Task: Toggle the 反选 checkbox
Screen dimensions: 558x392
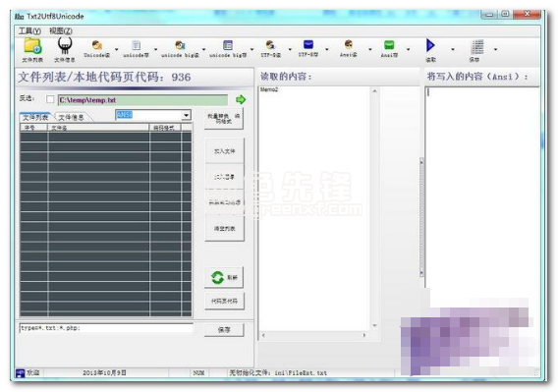Action: tap(50, 99)
